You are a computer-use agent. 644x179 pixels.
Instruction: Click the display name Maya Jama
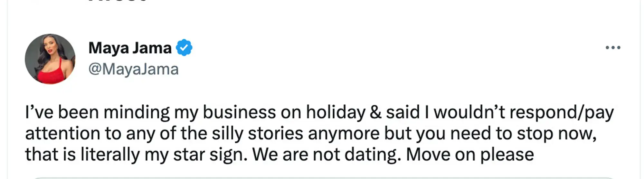point(130,48)
